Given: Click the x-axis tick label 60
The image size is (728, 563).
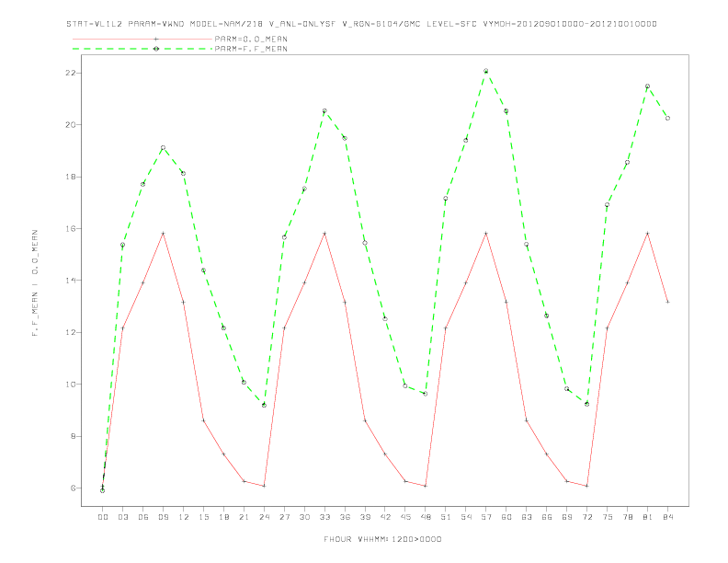Looking at the screenshot, I should coord(506,517).
